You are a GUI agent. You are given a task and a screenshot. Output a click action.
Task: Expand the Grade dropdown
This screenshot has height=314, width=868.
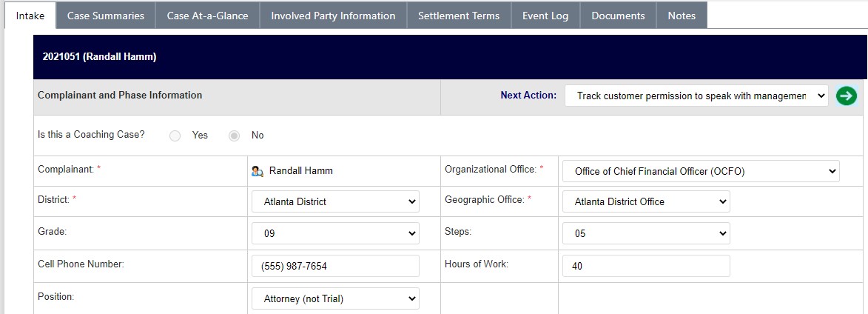click(x=335, y=233)
